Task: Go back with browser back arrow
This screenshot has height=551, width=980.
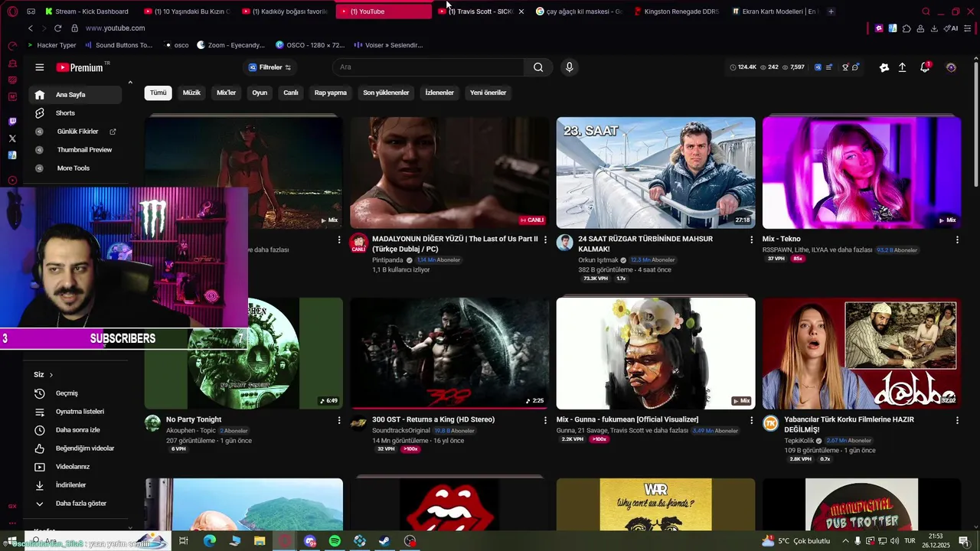Action: pyautogui.click(x=31, y=28)
